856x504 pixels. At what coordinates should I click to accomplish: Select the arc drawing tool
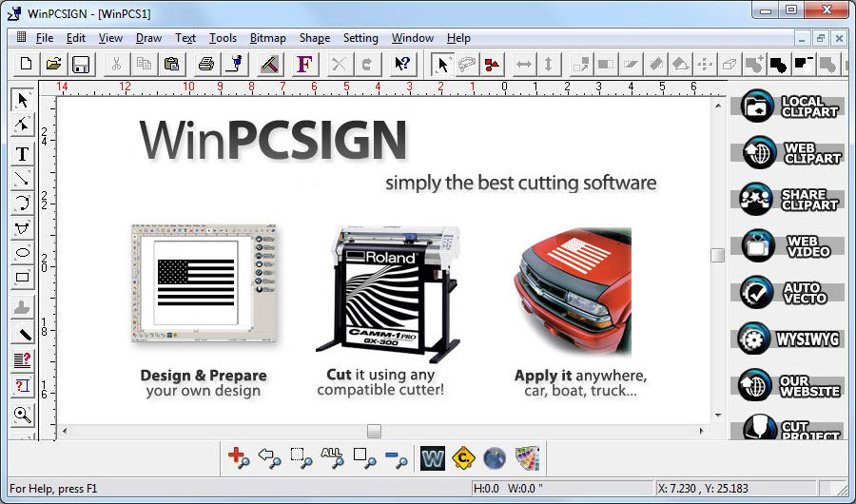coord(23,204)
